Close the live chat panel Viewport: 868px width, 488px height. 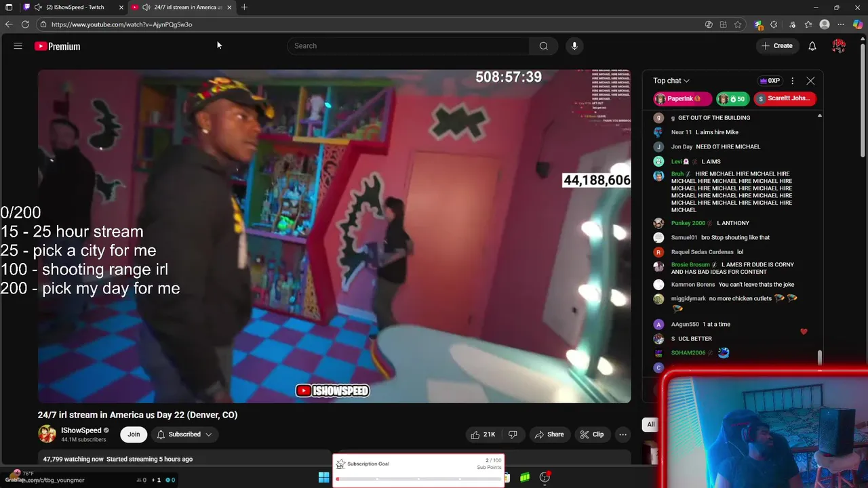810,81
